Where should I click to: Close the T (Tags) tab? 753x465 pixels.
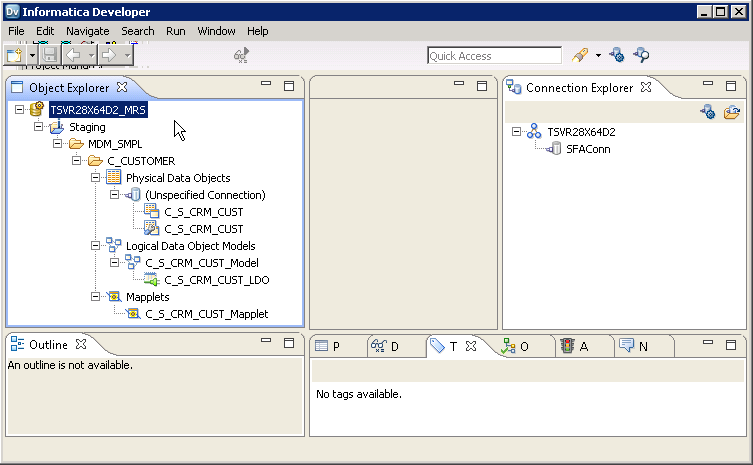(x=471, y=346)
